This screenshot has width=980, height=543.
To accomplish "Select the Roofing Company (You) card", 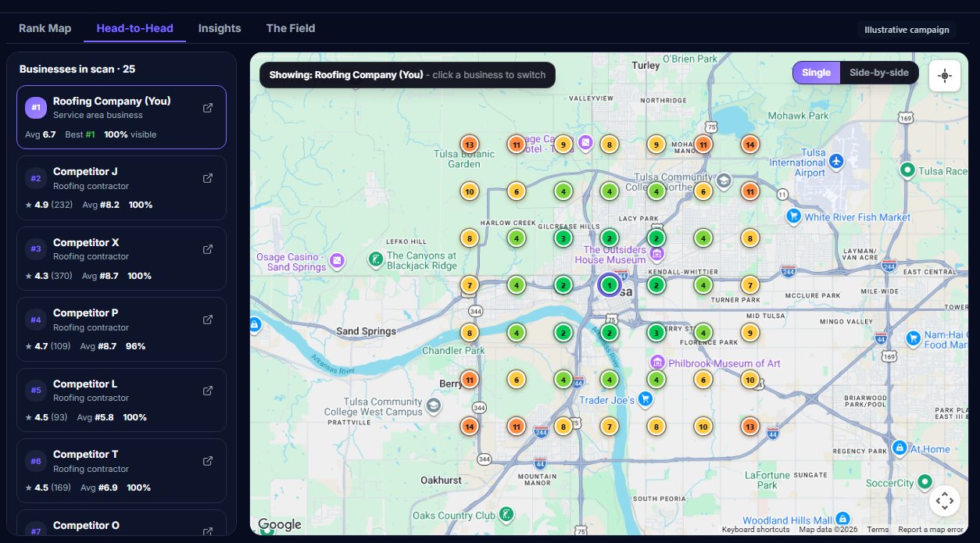I will (x=121, y=117).
